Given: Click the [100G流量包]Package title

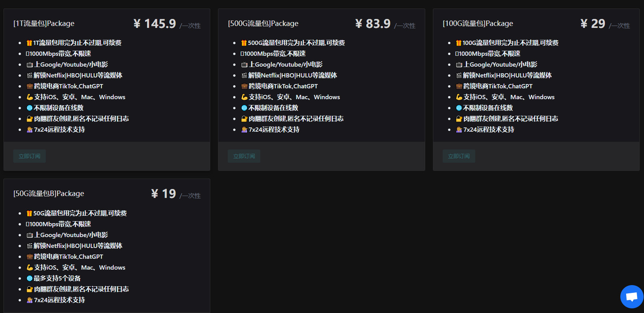Looking at the screenshot, I should point(478,24).
